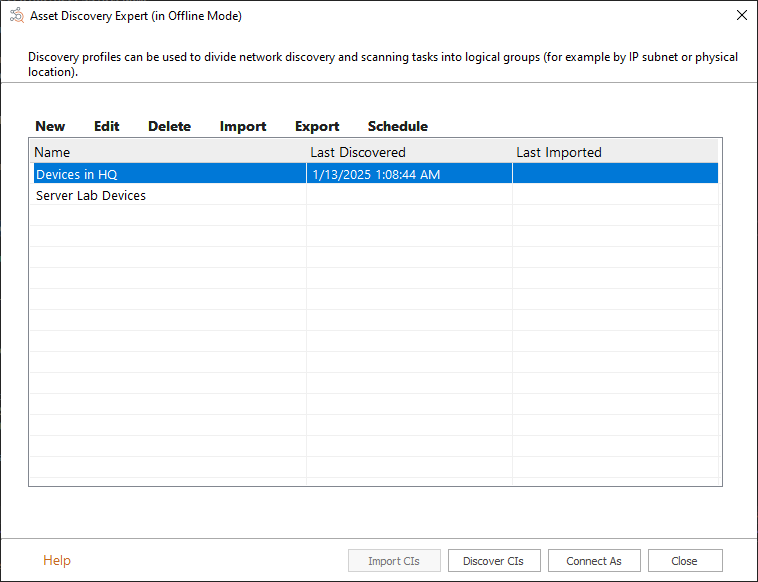Sort by the Name column header
Image resolution: width=758 pixels, height=582 pixels.
tap(168, 152)
